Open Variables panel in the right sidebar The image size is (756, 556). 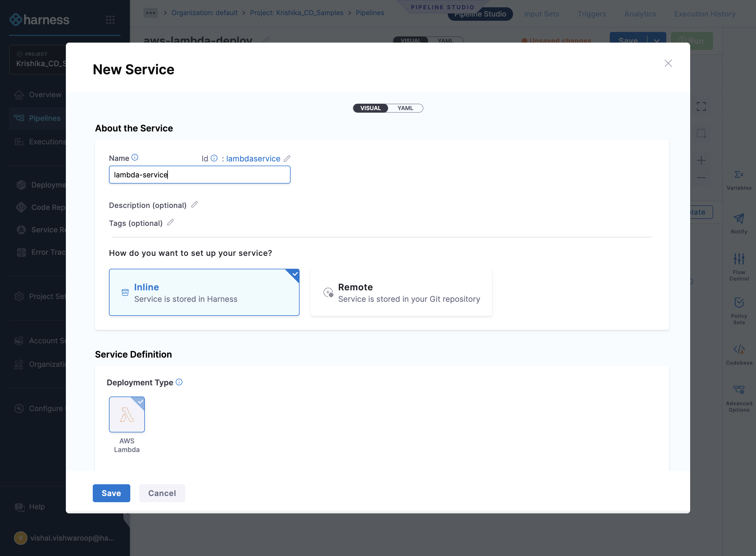pos(739,180)
